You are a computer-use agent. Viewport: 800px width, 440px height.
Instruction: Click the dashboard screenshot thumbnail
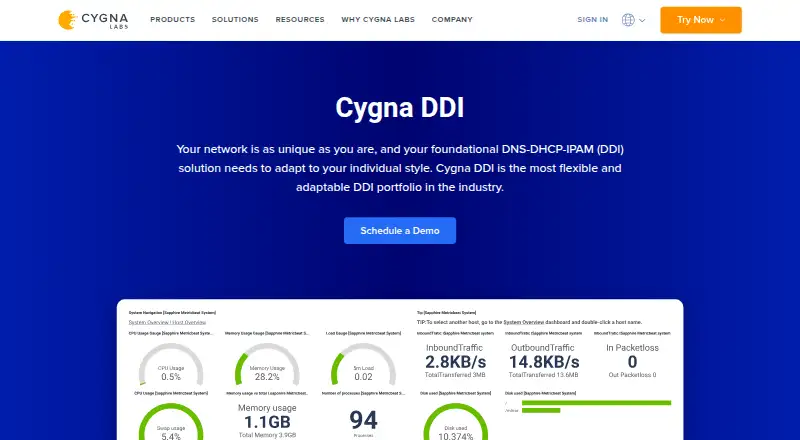399,370
